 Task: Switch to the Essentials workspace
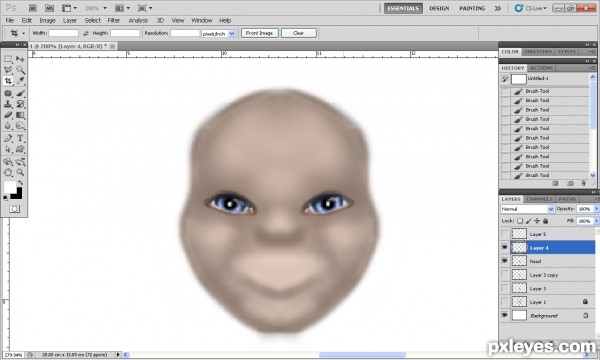403,8
